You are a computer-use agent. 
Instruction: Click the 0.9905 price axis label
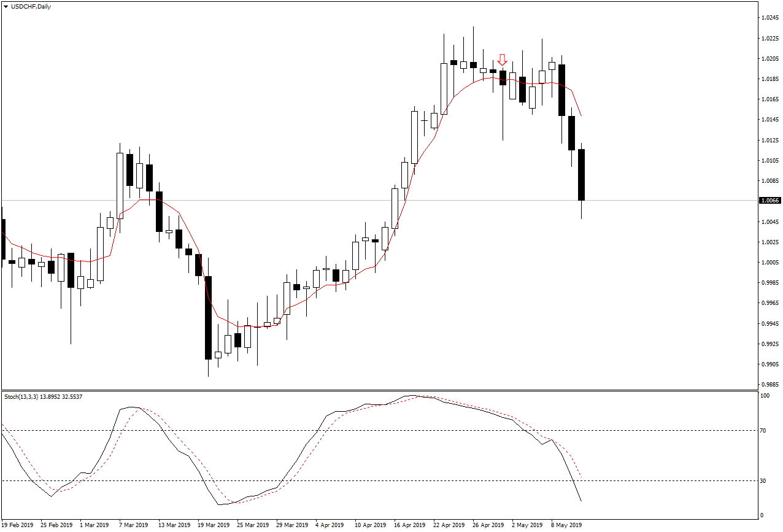point(770,364)
